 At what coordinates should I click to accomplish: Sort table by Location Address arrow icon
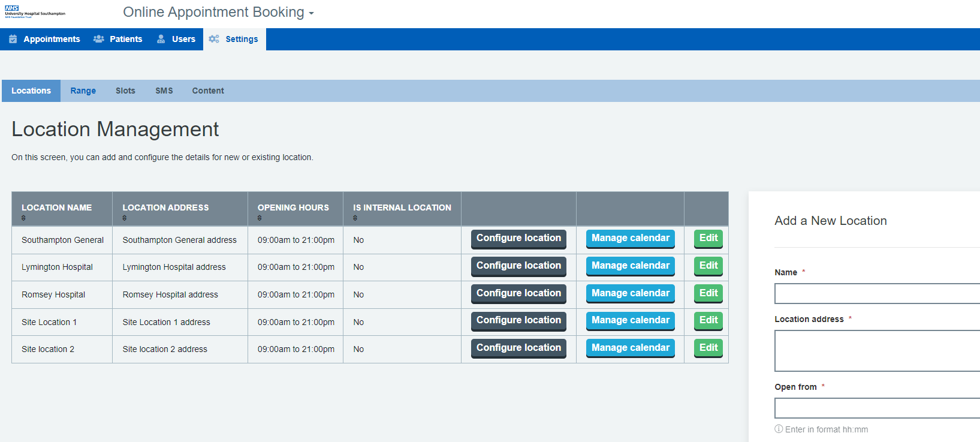tap(125, 218)
